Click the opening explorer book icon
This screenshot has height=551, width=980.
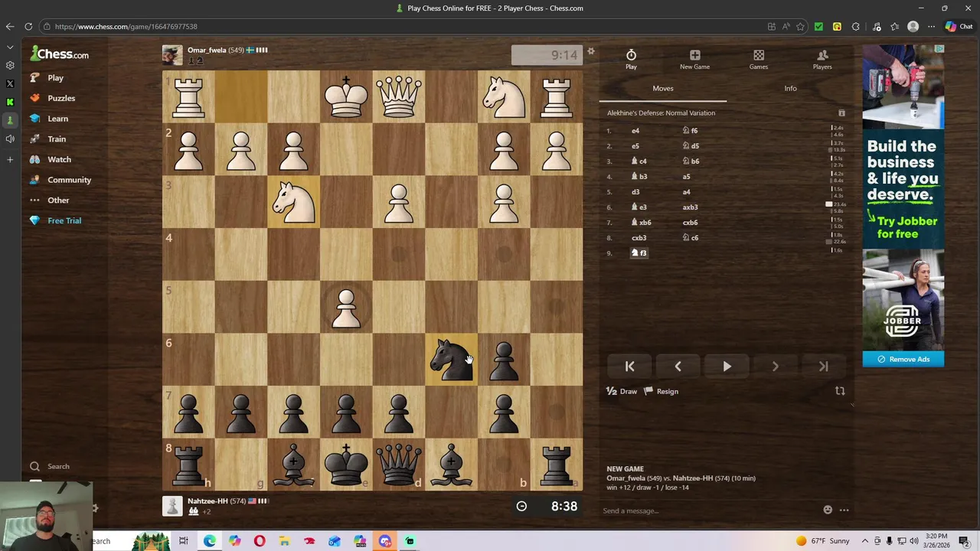[x=841, y=113]
